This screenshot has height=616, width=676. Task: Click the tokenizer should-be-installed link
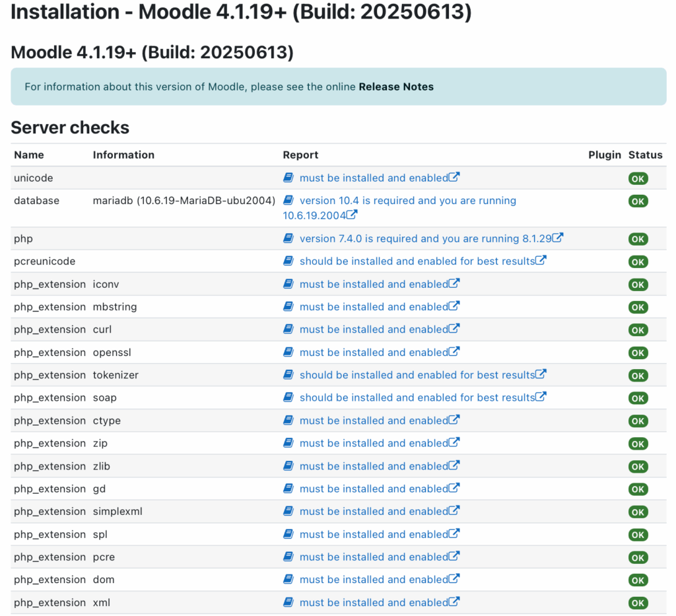[x=417, y=374]
